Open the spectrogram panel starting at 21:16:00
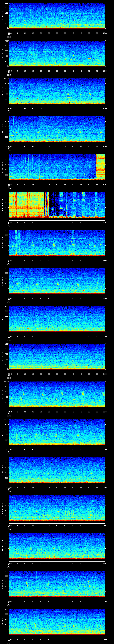The image size is (114, 644). point(57,91)
